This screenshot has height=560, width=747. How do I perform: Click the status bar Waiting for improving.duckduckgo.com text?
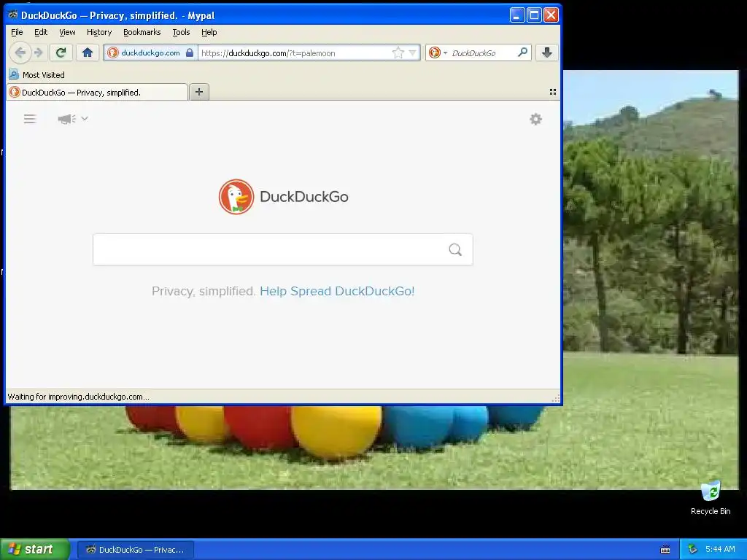(x=79, y=397)
